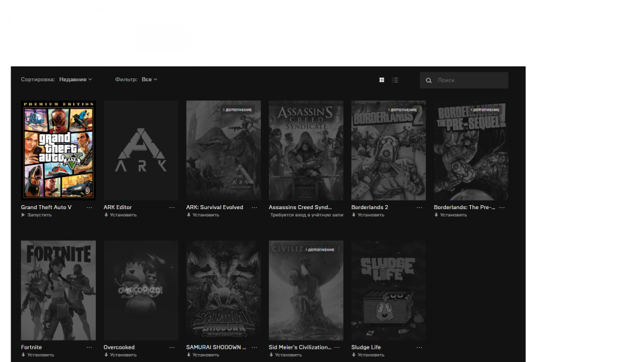Click the ARK Editor title text
Image resolution: width=644 pixels, height=362 pixels.
pyautogui.click(x=117, y=207)
